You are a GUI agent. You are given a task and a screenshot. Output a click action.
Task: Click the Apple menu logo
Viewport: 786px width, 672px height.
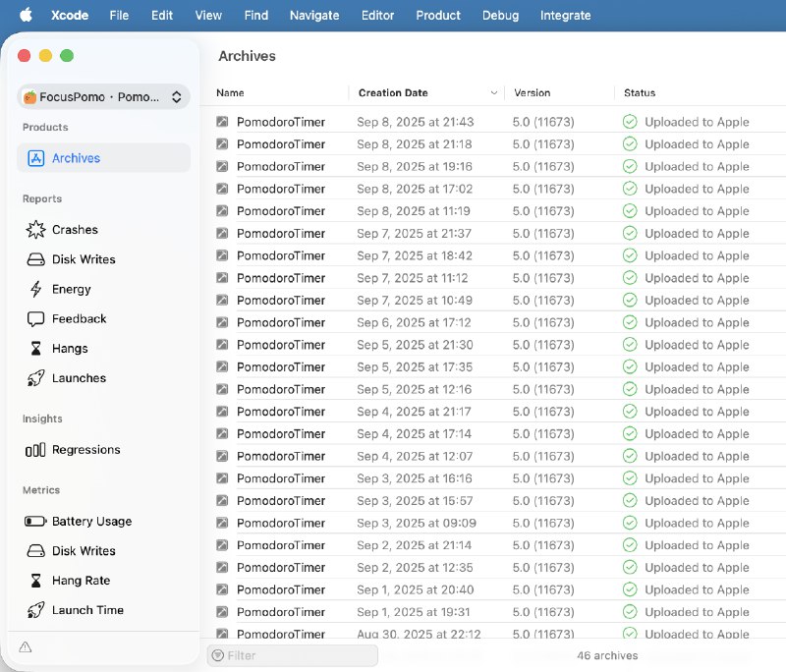pyautogui.click(x=27, y=15)
